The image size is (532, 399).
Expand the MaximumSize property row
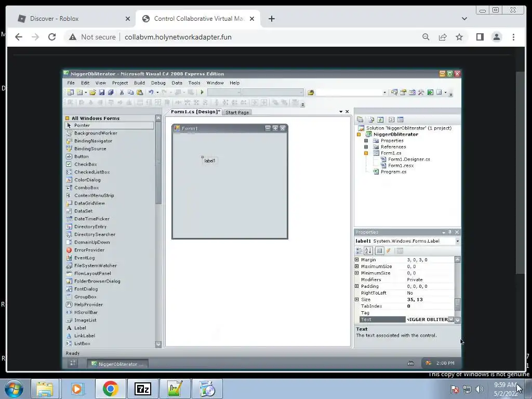click(x=356, y=267)
